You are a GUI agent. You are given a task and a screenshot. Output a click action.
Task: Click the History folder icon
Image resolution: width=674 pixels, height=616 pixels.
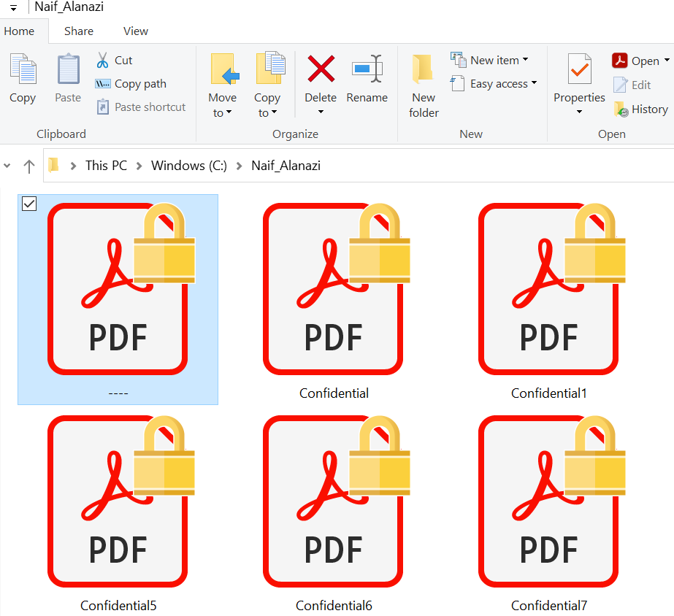pos(621,109)
